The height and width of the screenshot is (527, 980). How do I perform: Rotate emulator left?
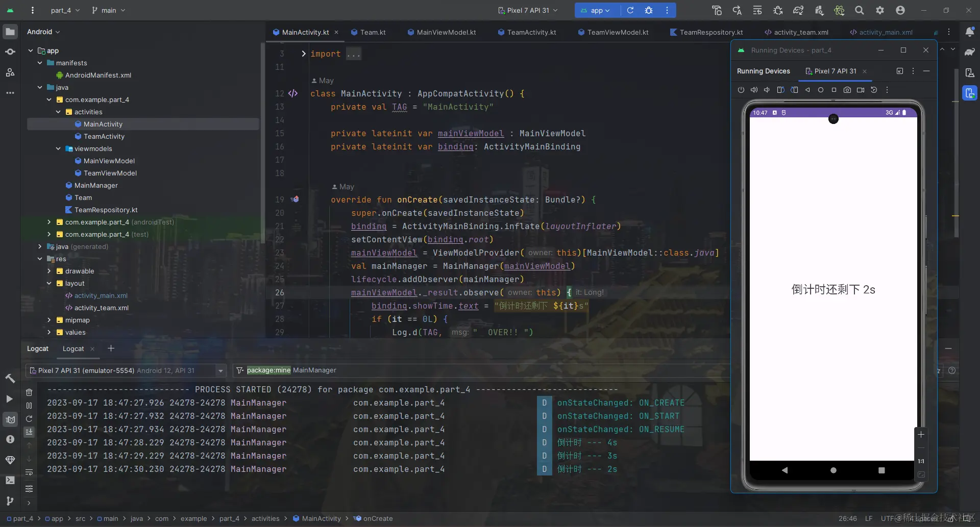[x=780, y=90]
